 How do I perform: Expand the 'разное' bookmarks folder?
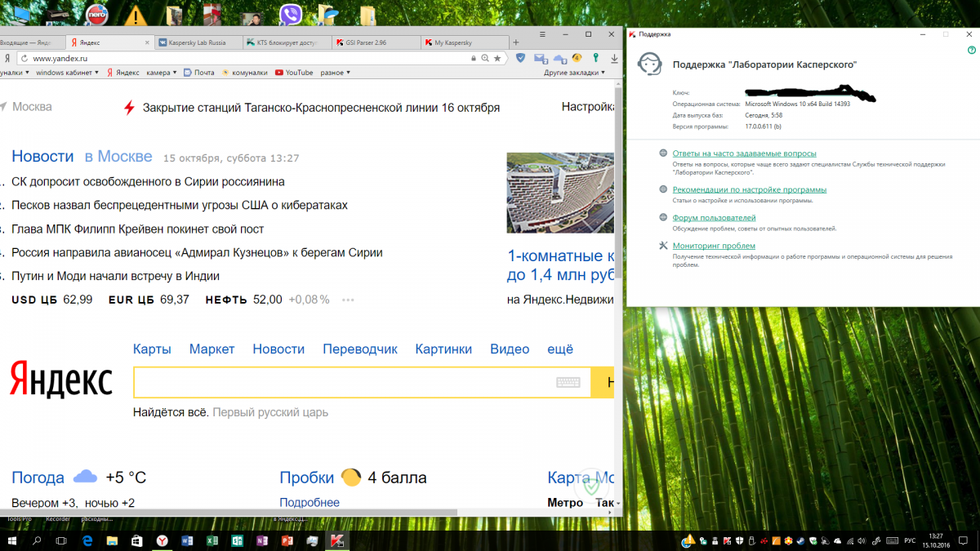pos(336,73)
